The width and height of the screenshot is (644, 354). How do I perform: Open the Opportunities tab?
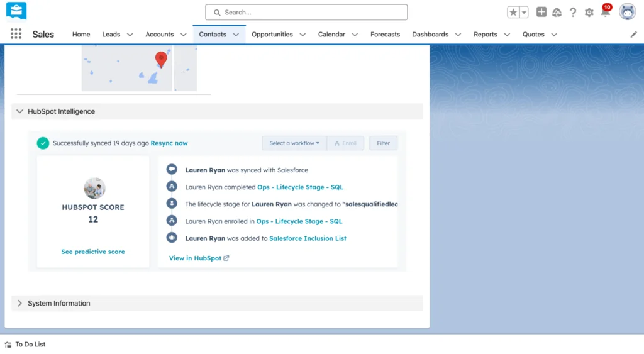tap(272, 35)
